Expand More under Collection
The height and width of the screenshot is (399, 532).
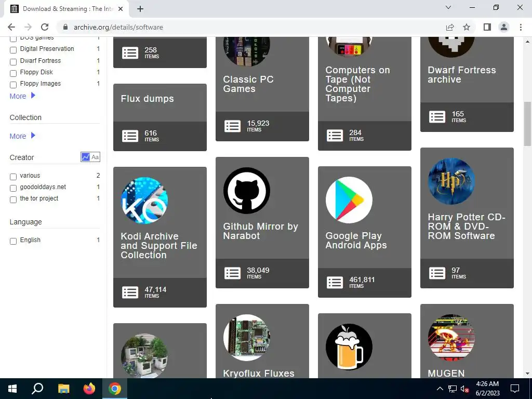[22, 136]
